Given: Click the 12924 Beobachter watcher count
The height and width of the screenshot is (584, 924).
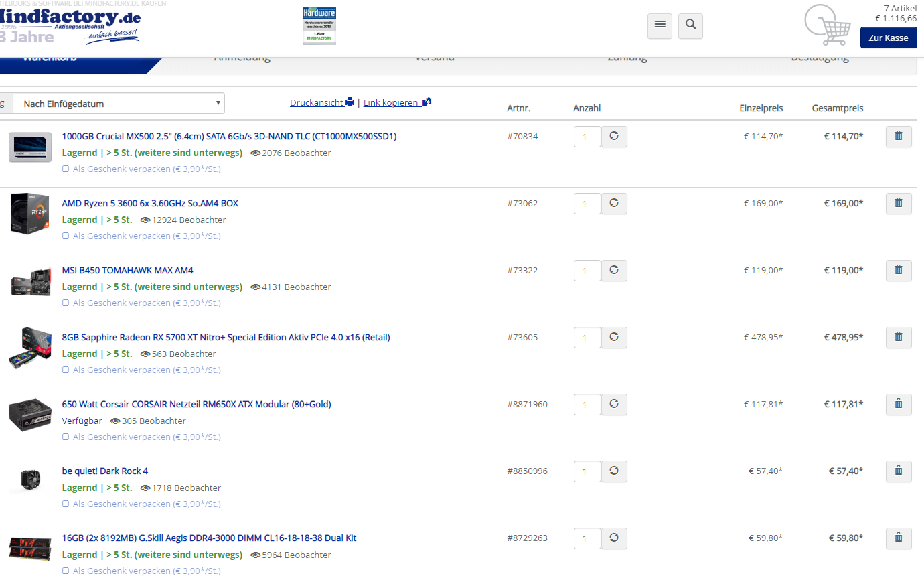Looking at the screenshot, I should (183, 220).
